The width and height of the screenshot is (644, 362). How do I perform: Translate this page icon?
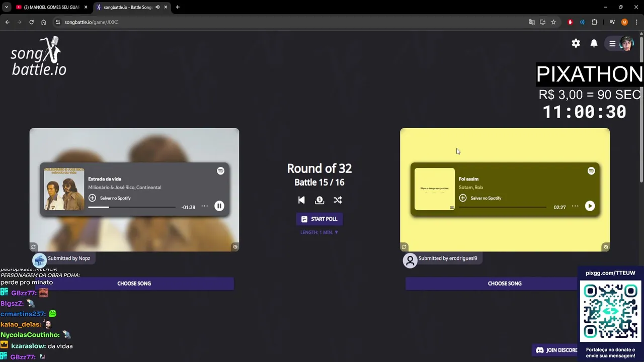[532, 22]
